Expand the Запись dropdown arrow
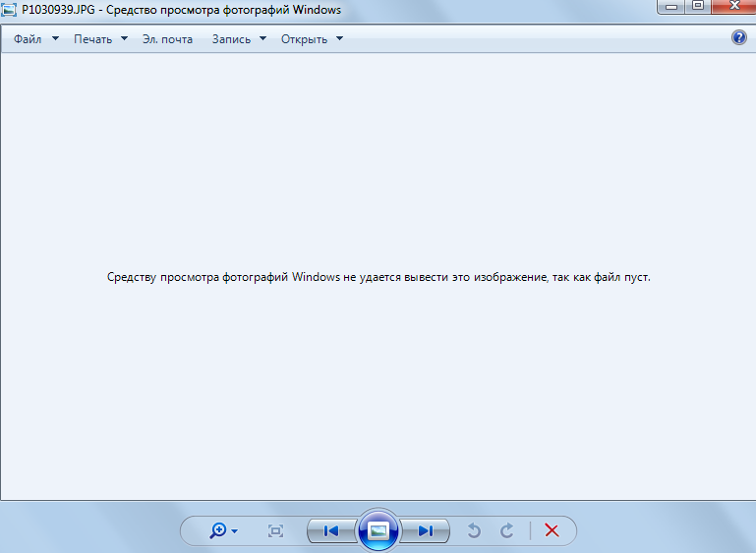 [262, 38]
